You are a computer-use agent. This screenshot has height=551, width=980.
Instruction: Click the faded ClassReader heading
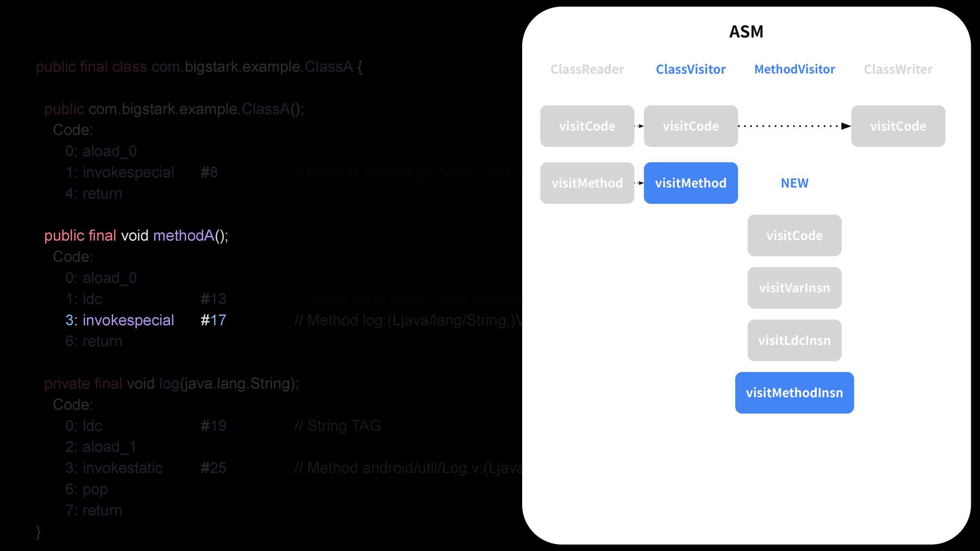tap(587, 69)
